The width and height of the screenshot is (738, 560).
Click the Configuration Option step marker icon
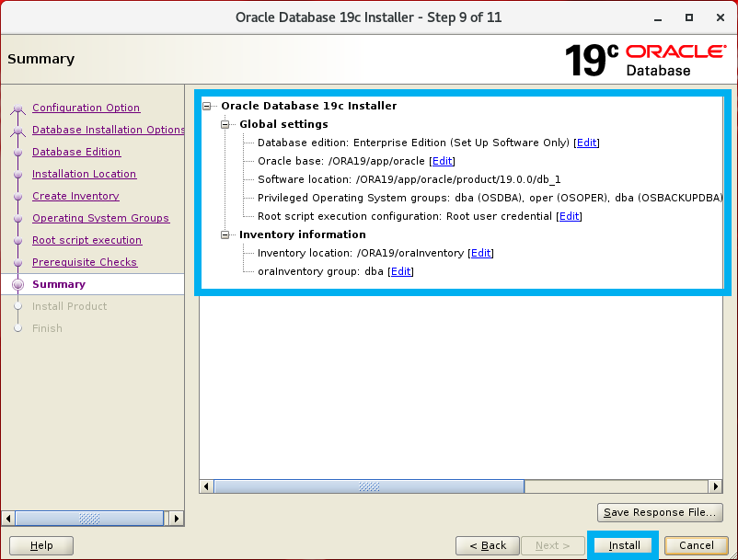pyautogui.click(x=17, y=109)
